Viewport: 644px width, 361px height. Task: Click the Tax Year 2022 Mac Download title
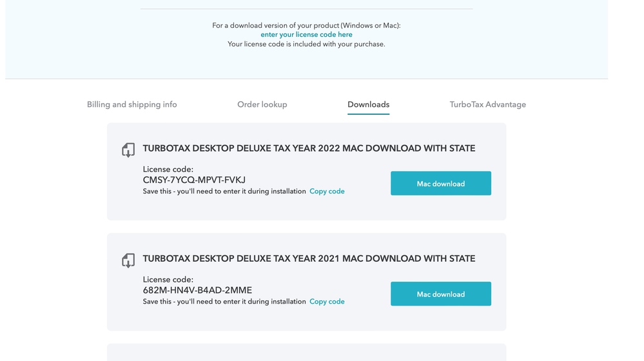(x=309, y=148)
